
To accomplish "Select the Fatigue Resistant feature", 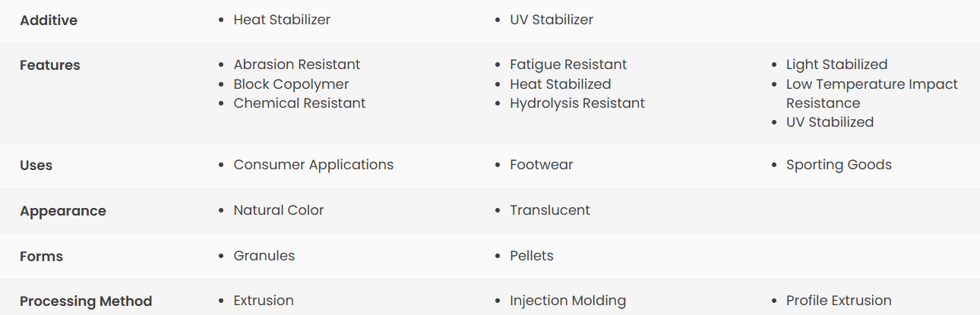I will [x=568, y=65].
